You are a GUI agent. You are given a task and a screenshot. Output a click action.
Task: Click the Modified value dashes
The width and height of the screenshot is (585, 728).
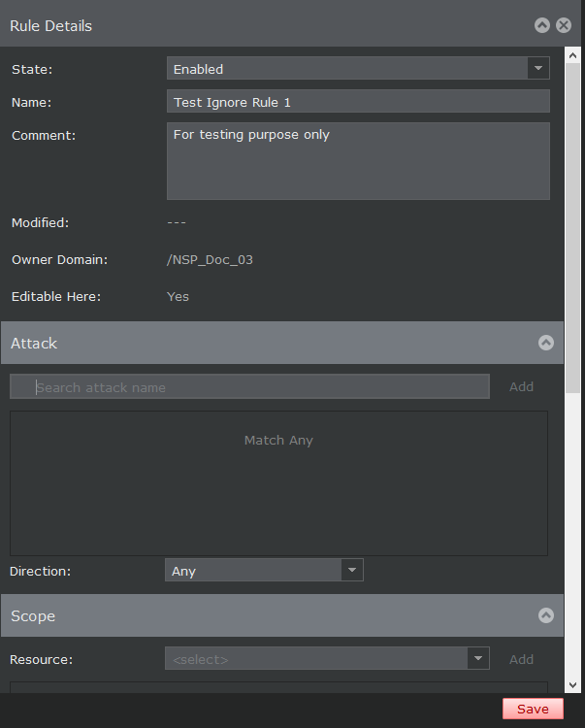click(177, 223)
